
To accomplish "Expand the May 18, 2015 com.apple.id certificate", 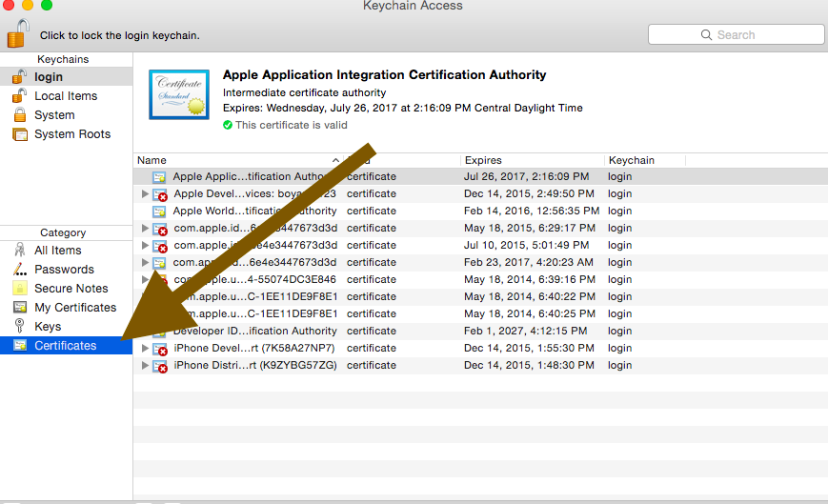I will 145,228.
